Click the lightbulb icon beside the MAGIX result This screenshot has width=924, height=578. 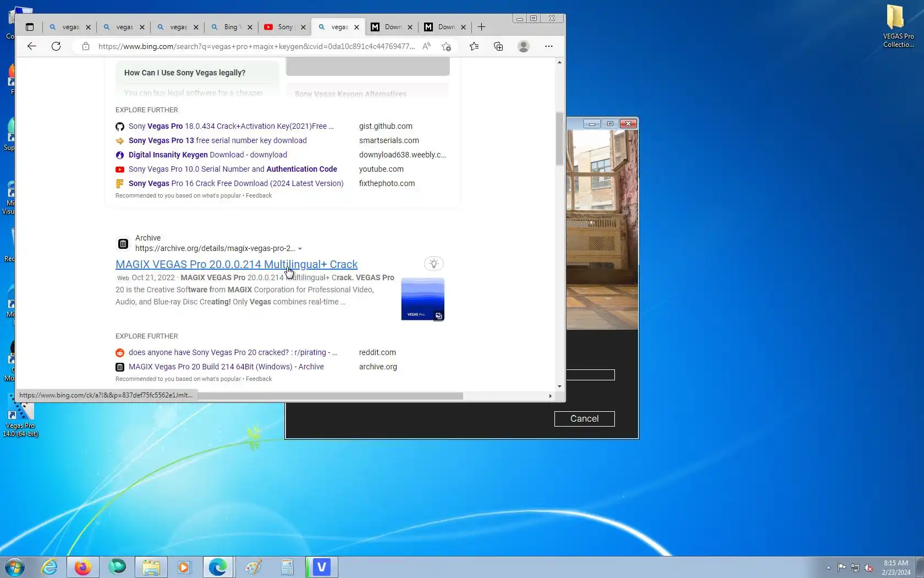[434, 264]
